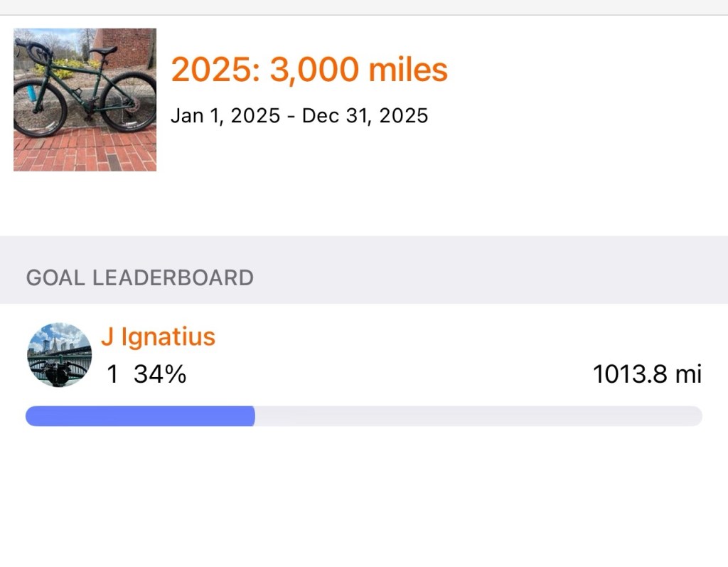Tap the bike's front wheel in photo

[x=40, y=110]
